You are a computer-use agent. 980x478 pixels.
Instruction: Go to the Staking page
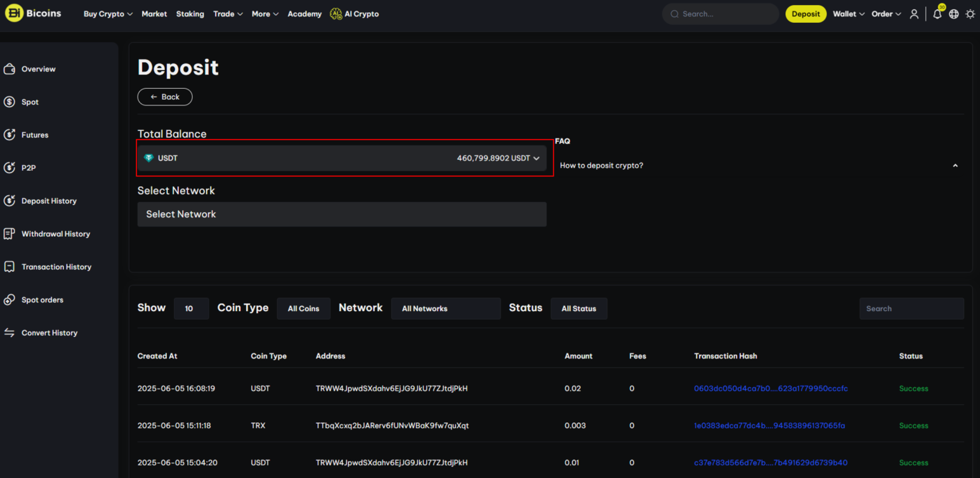190,14
